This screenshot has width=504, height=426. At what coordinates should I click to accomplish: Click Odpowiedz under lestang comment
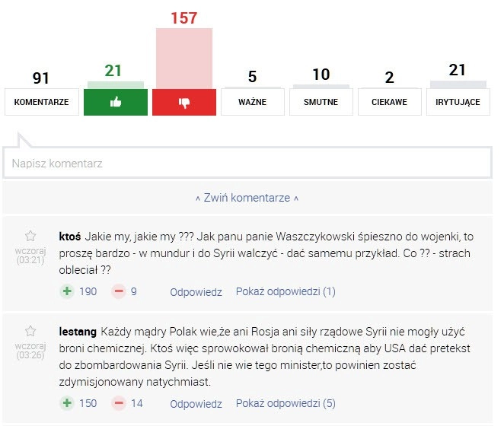click(196, 403)
